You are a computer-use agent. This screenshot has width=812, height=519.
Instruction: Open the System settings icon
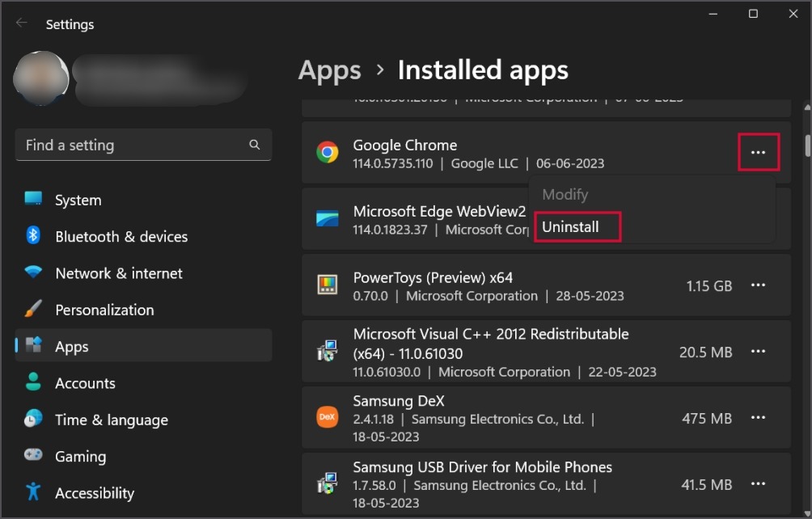click(33, 199)
